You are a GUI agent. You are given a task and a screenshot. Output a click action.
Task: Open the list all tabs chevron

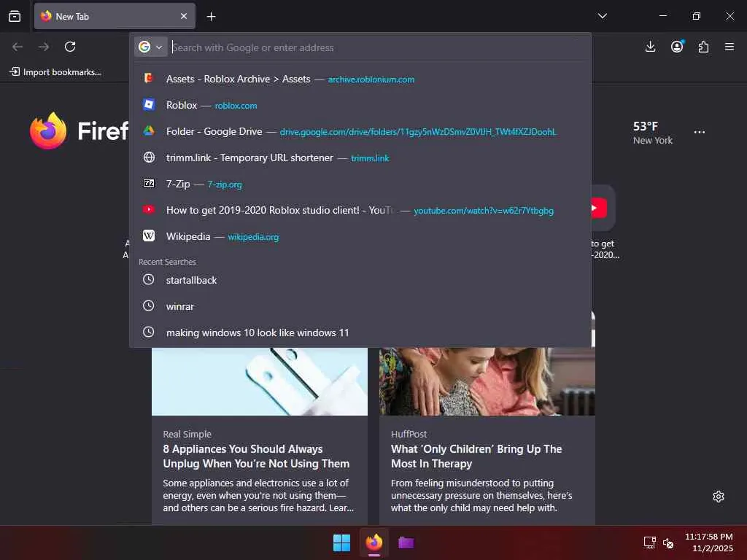point(602,16)
